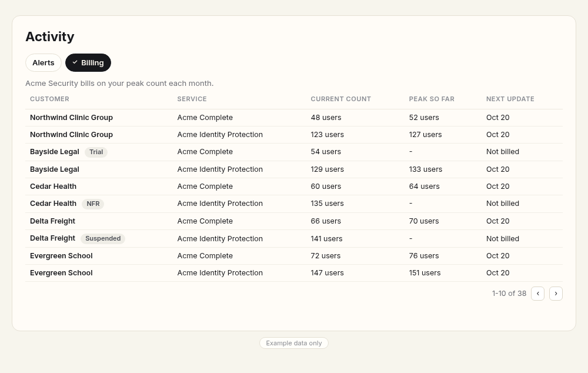The width and height of the screenshot is (588, 373).
Task: Click the 123 users current count
Action: click(327, 135)
